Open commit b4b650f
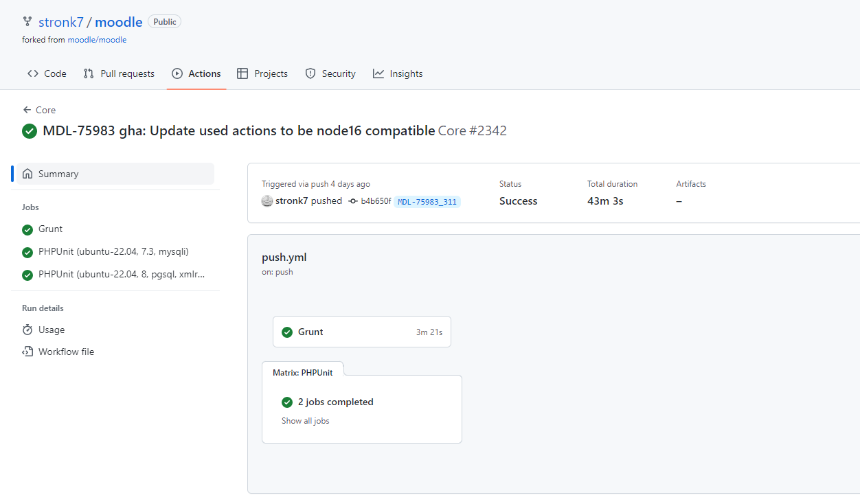860x504 pixels. (376, 201)
